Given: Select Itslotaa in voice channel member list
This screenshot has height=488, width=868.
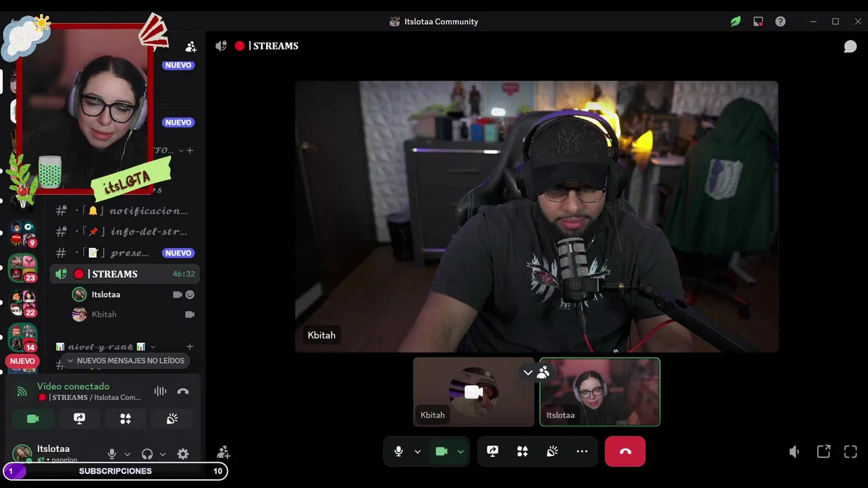Looking at the screenshot, I should point(133,295).
